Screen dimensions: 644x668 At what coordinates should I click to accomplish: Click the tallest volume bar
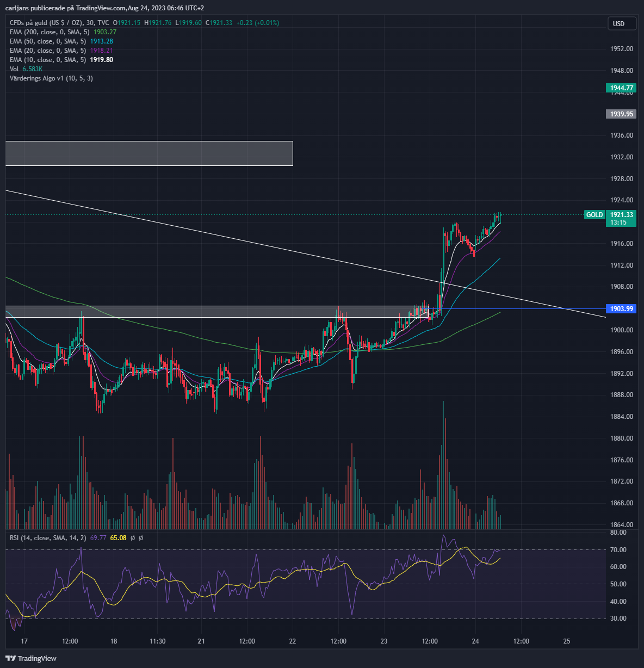click(443, 465)
